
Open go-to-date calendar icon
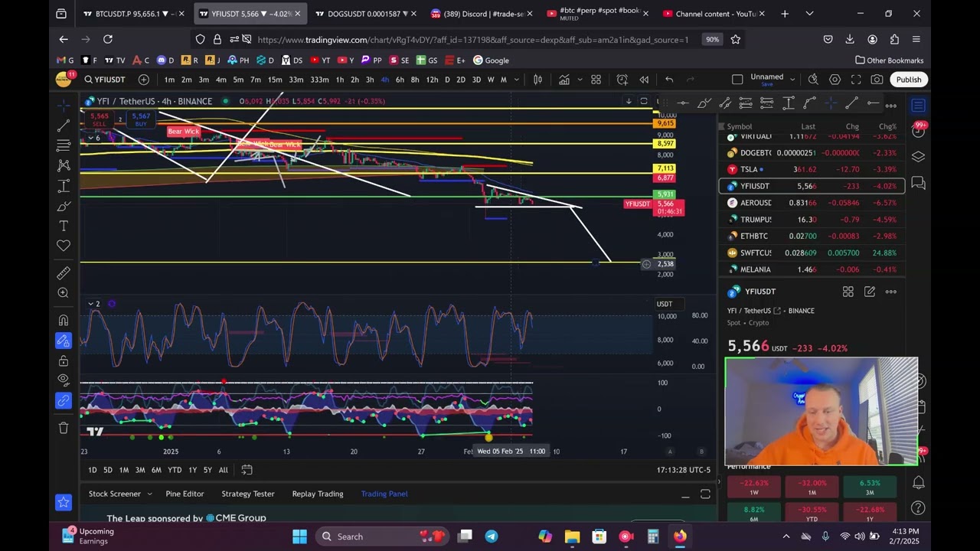click(x=247, y=470)
